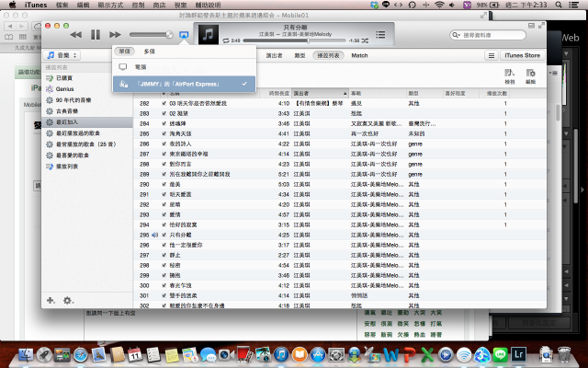Switch to the 類型 view tab

300,55
